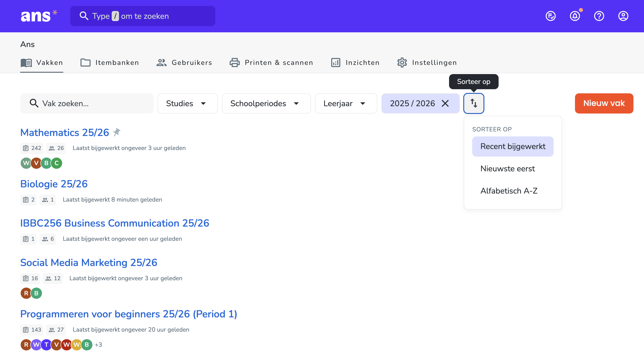Expand the Leerjaar dropdown
The height and width of the screenshot is (355, 644).
point(346,103)
